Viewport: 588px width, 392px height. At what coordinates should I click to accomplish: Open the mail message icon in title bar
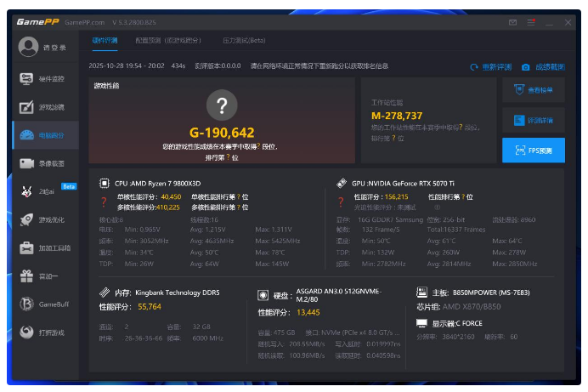(512, 21)
